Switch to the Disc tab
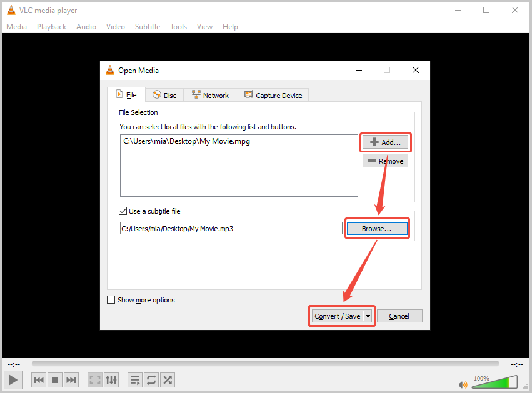The image size is (532, 393). pyautogui.click(x=164, y=96)
